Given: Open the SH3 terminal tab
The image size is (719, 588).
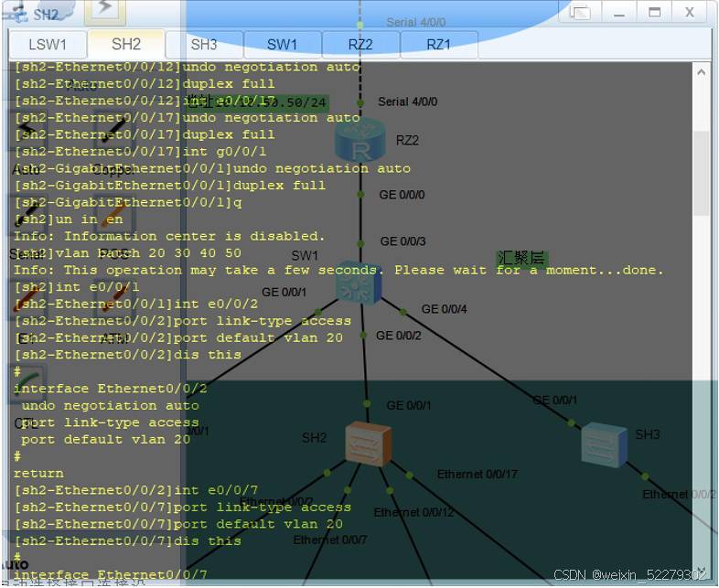Looking at the screenshot, I should pyautogui.click(x=204, y=45).
